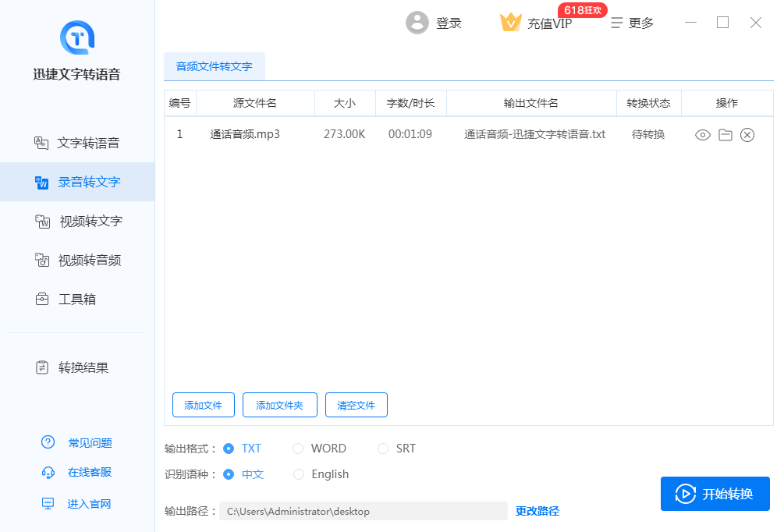Image resolution: width=784 pixels, height=532 pixels.
Task: Open the 更多 hamburger menu
Action: [632, 23]
